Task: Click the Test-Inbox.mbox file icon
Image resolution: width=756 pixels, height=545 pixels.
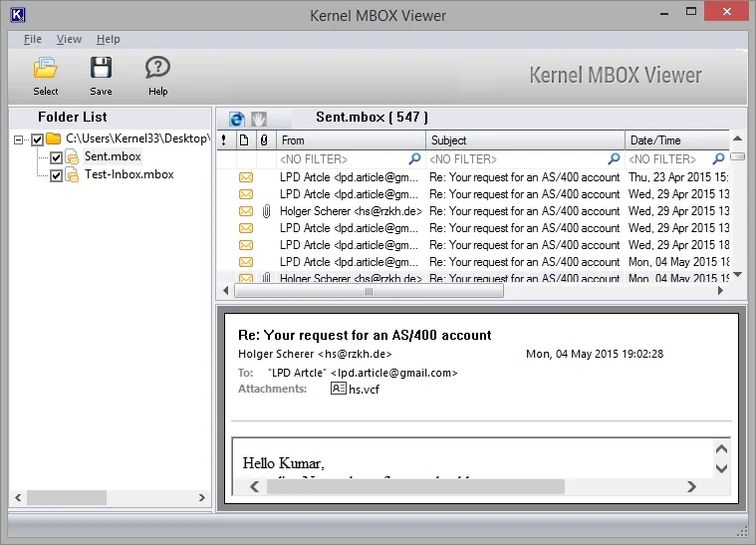Action: tap(73, 174)
